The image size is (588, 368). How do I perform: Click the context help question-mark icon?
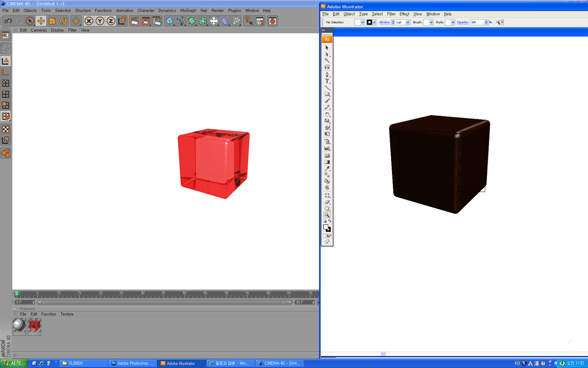coord(249,21)
